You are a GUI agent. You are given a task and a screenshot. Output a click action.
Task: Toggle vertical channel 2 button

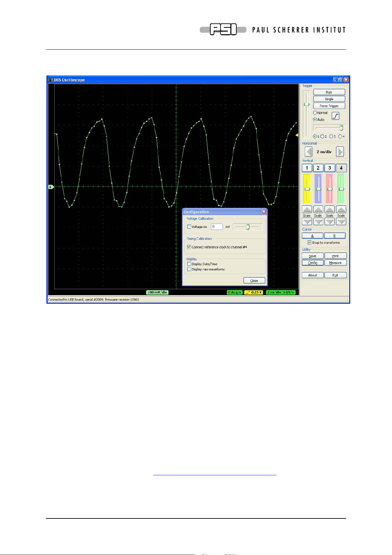click(318, 168)
